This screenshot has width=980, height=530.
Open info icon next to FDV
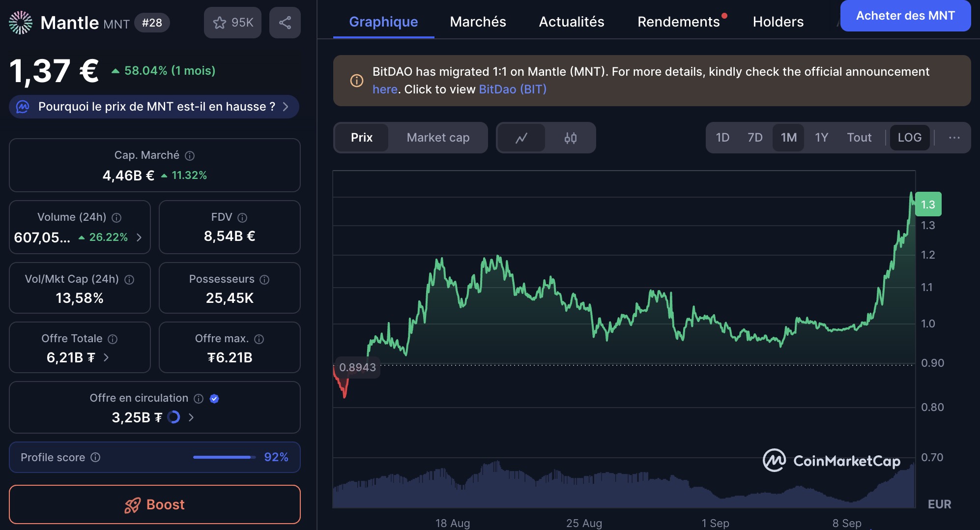pos(242,218)
